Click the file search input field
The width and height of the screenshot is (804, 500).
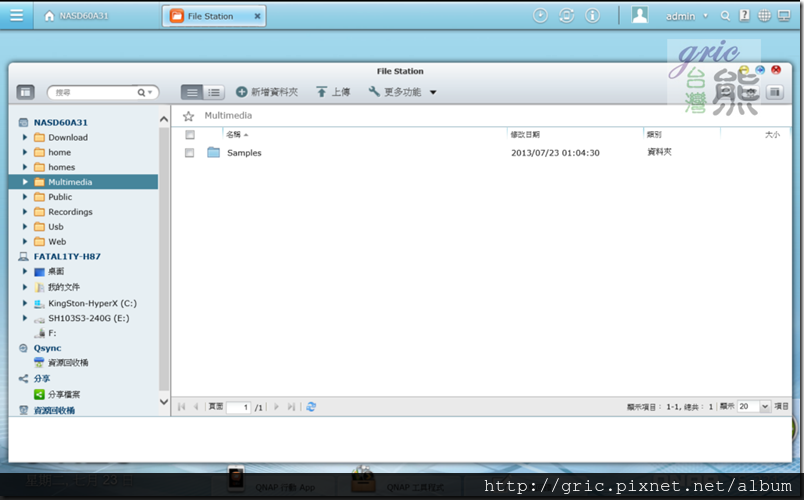[x=94, y=92]
